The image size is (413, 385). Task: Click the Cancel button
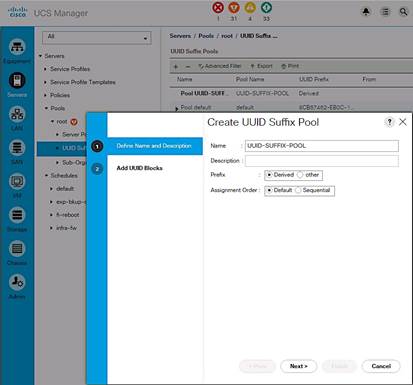pyautogui.click(x=381, y=366)
